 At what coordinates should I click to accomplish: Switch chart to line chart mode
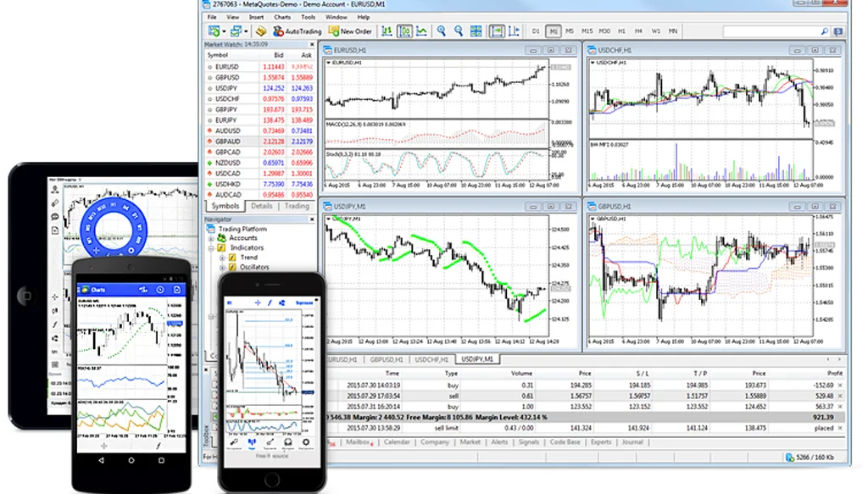[421, 31]
